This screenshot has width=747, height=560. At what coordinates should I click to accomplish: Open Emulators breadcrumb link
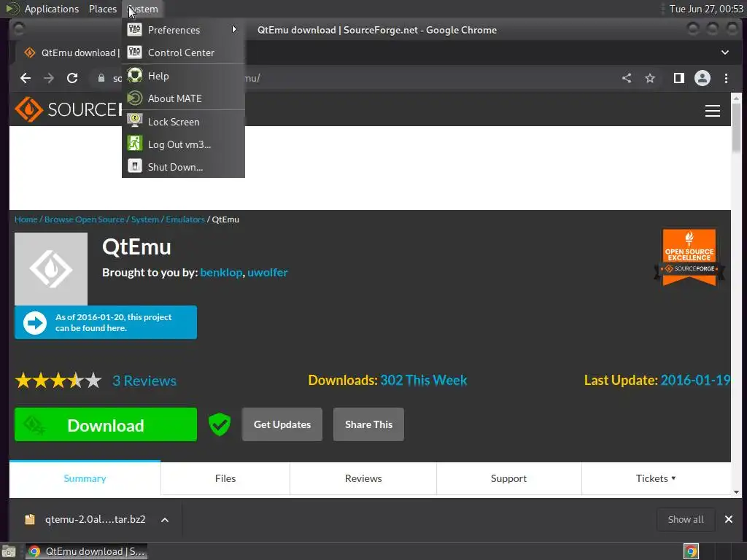[x=185, y=219]
